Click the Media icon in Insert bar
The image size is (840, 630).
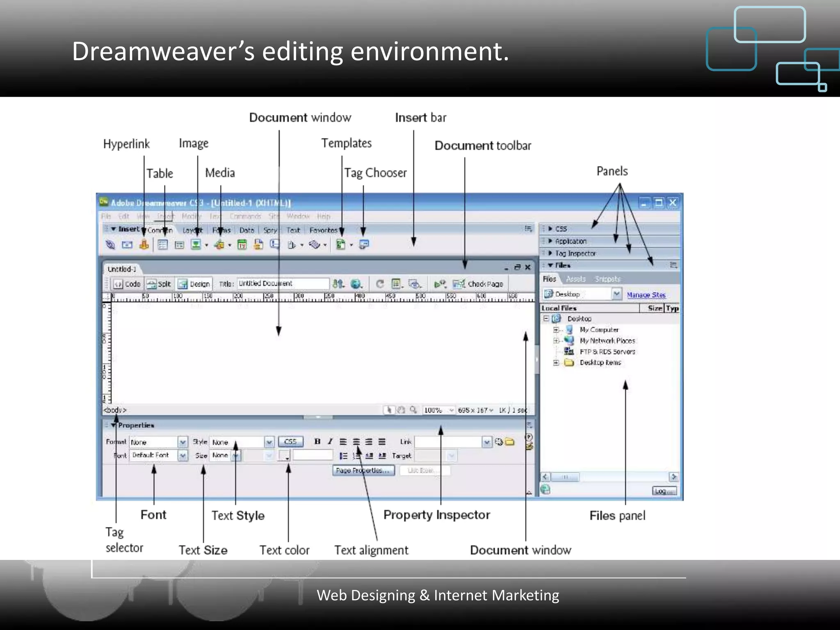219,245
